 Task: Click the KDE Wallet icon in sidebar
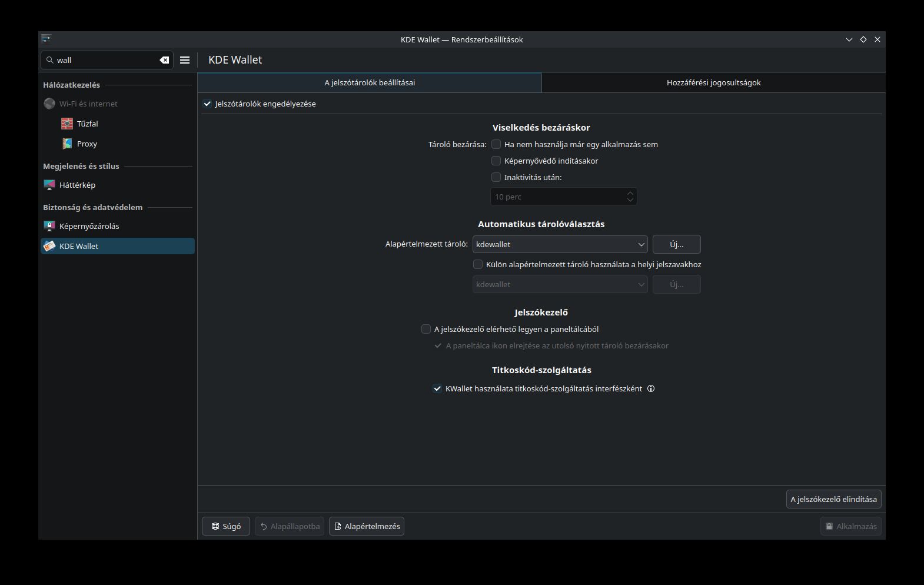pos(49,246)
